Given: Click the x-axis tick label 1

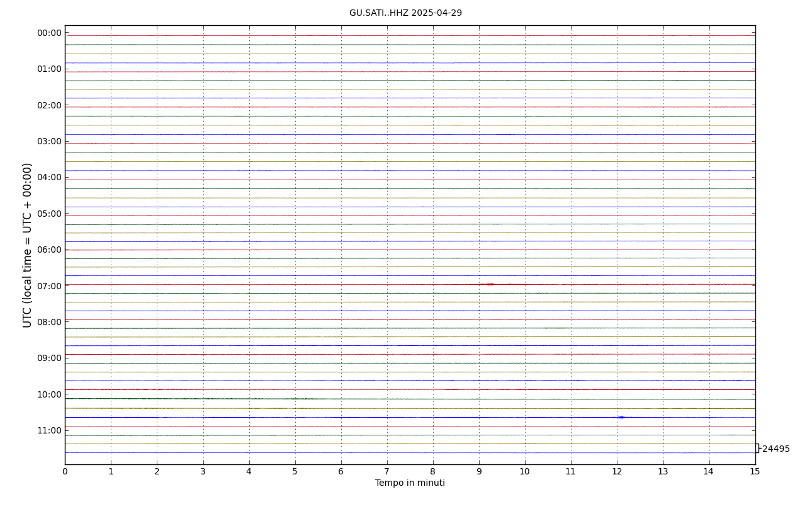Looking at the screenshot, I should click(x=111, y=472).
